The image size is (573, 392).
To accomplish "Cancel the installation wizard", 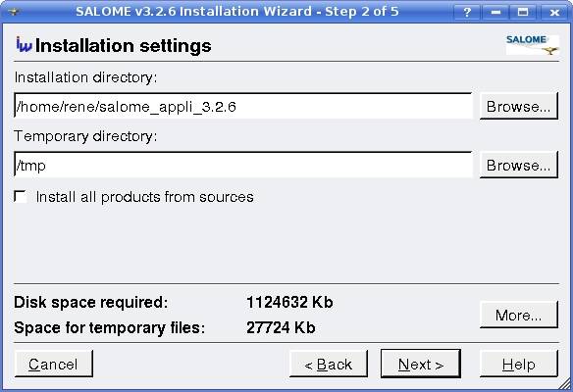I will [x=53, y=364].
